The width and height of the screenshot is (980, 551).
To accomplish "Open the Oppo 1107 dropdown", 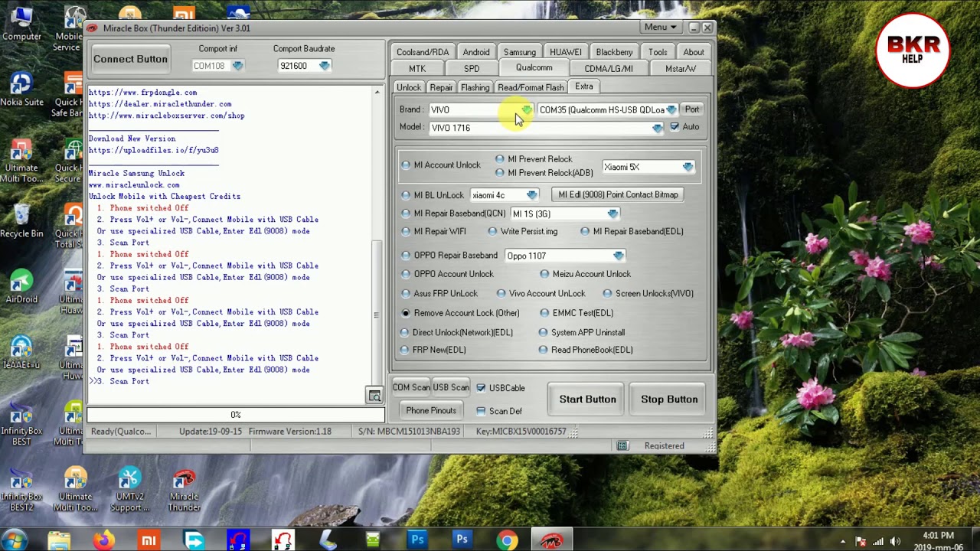I will [618, 256].
